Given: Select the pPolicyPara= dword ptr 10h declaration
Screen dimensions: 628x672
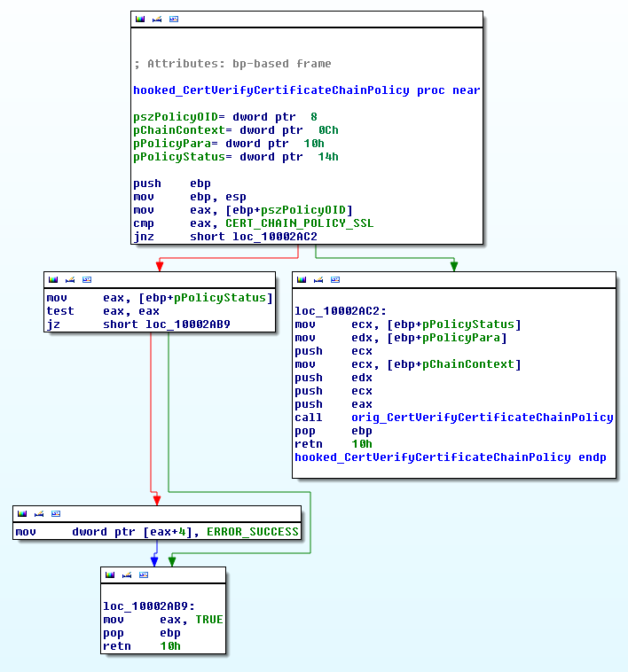Looking at the screenshot, I should click(x=229, y=144).
